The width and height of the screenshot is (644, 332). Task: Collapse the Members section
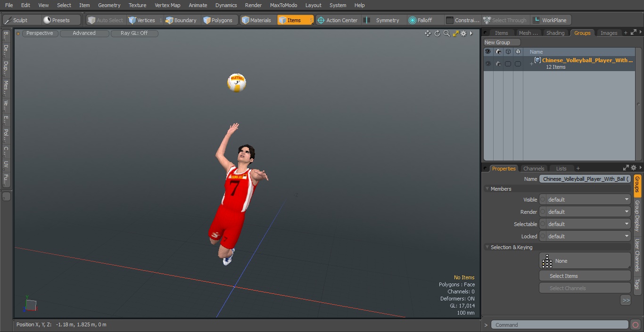[487, 189]
